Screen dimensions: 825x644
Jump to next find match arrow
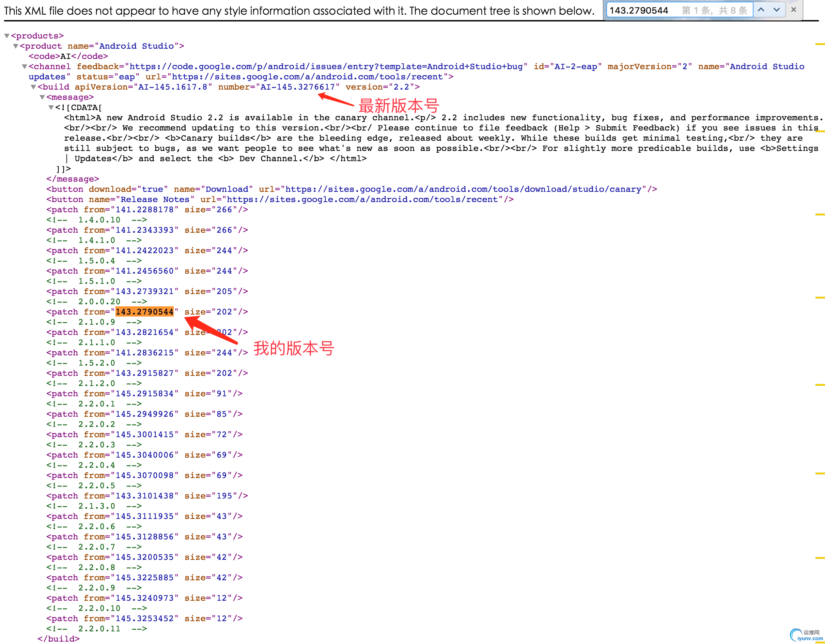click(777, 10)
